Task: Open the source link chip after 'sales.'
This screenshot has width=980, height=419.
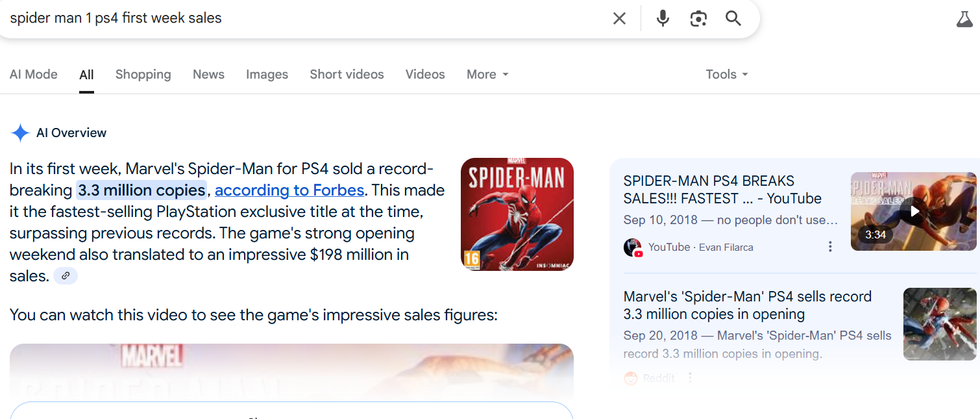Action: coord(66,276)
